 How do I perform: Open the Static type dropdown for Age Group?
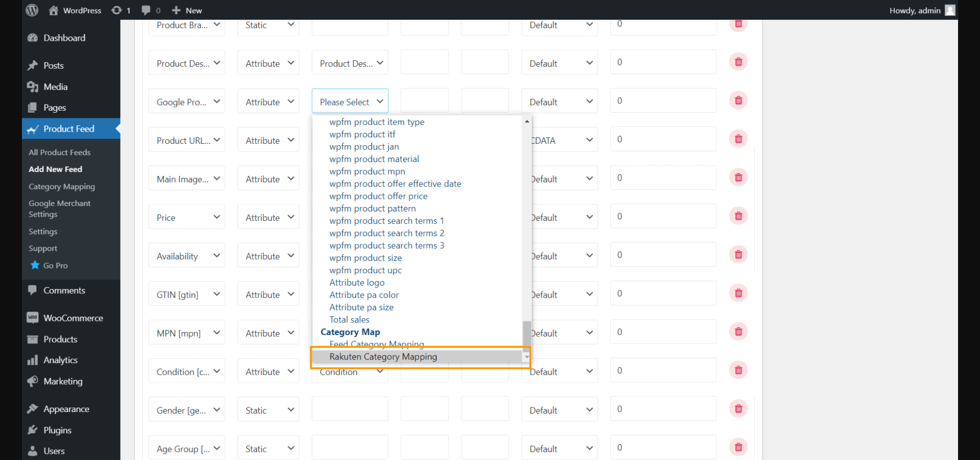click(268, 448)
